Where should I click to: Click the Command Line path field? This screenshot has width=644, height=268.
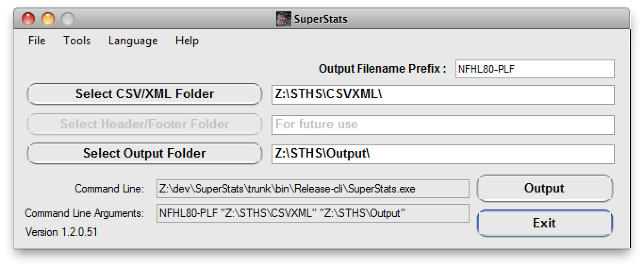[x=313, y=189]
